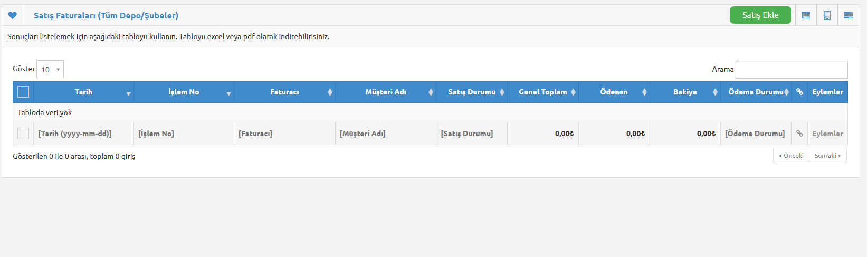The width and height of the screenshot is (868, 257).
Task: Click the chain link icon in filter row
Action: point(799,134)
